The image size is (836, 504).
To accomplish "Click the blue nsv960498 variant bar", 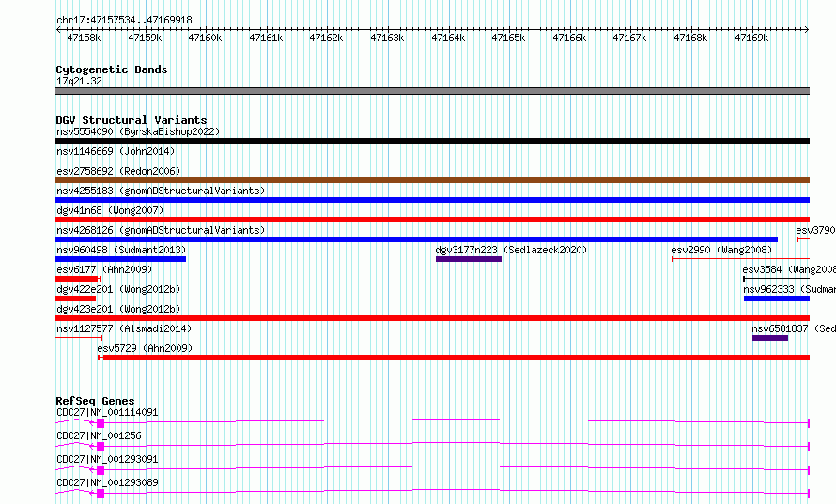I will 120,259.
